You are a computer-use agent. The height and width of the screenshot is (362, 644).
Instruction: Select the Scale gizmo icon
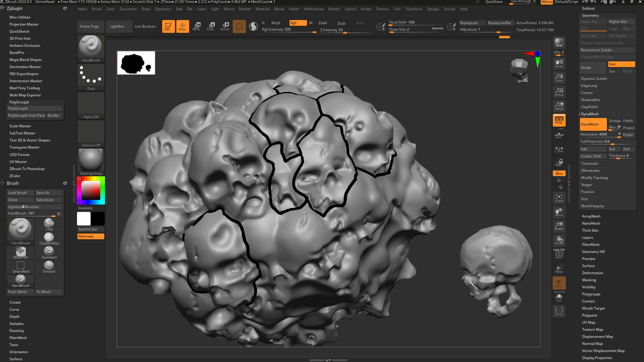(x=210, y=26)
